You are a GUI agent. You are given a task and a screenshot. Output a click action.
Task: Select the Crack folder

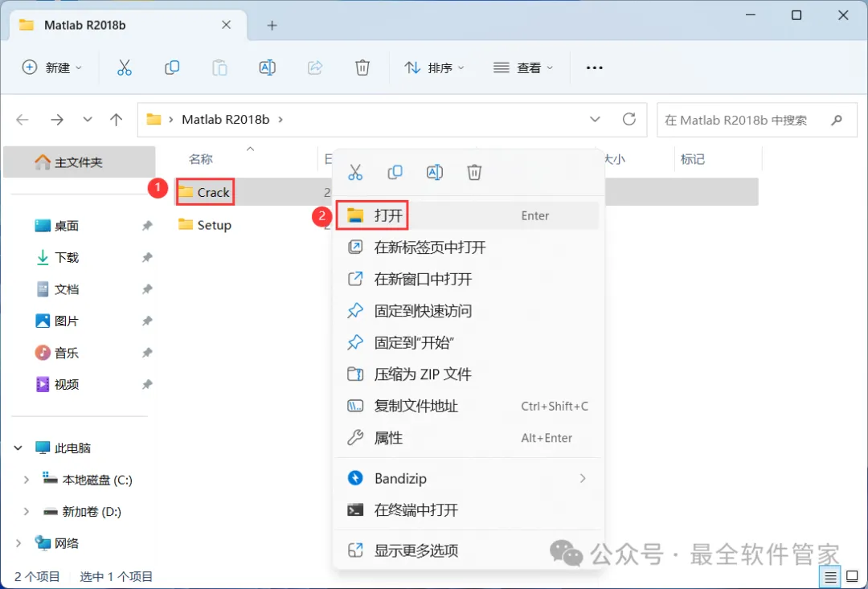[x=204, y=192]
